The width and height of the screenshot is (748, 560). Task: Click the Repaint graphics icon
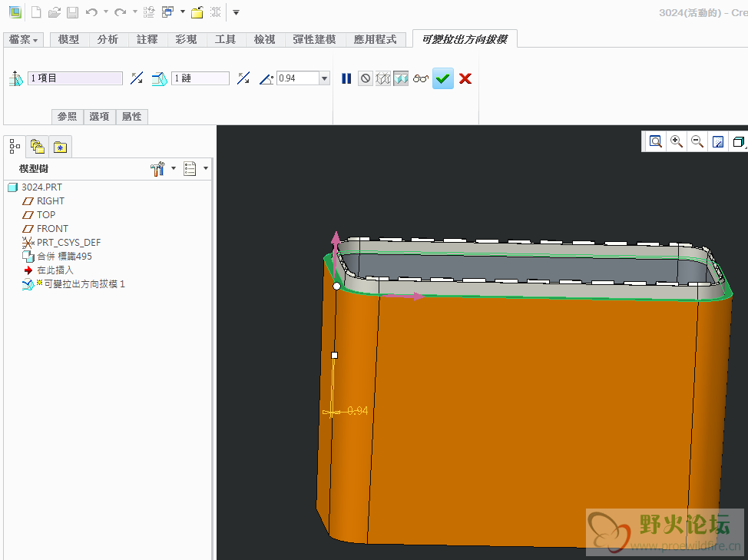point(717,141)
